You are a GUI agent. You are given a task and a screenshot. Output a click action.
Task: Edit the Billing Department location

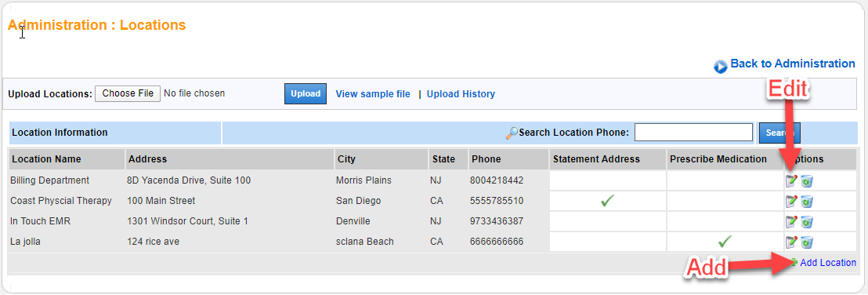point(791,180)
